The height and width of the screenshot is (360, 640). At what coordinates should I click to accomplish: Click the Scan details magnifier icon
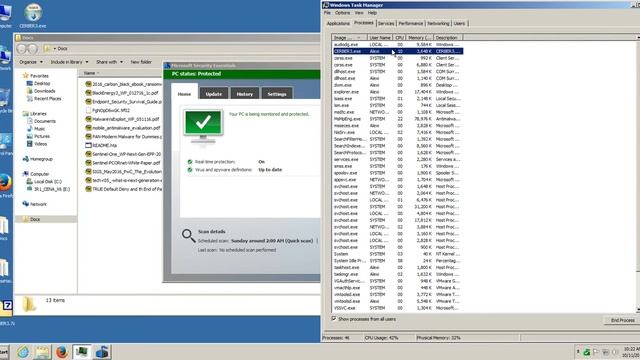coord(188,236)
